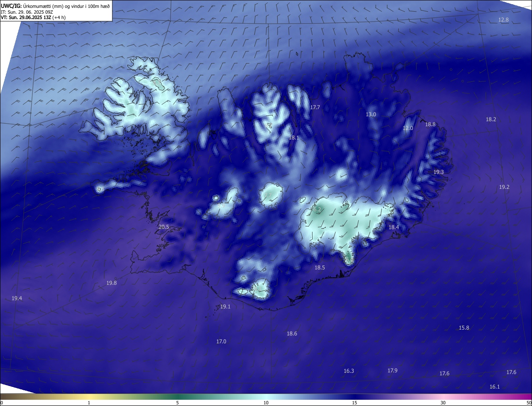Viewport: 532px width, 406px height.
Task: Click the 18.8 value label
Action: coord(430,124)
